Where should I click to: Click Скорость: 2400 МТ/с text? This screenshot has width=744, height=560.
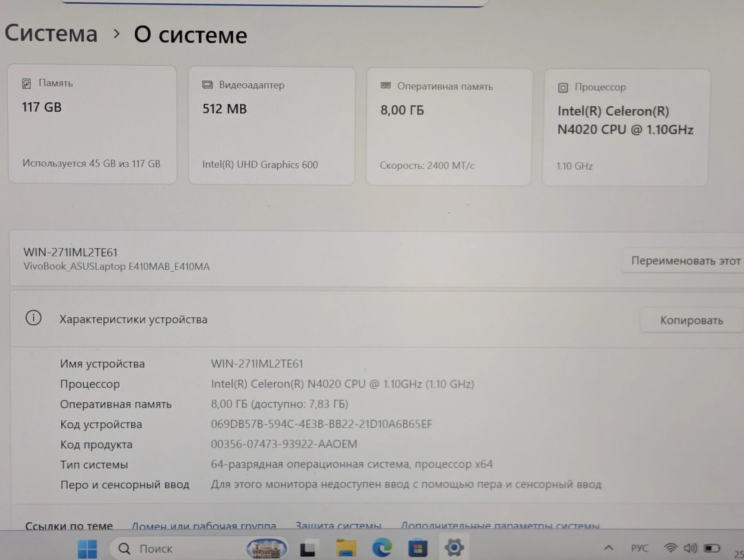(x=427, y=165)
